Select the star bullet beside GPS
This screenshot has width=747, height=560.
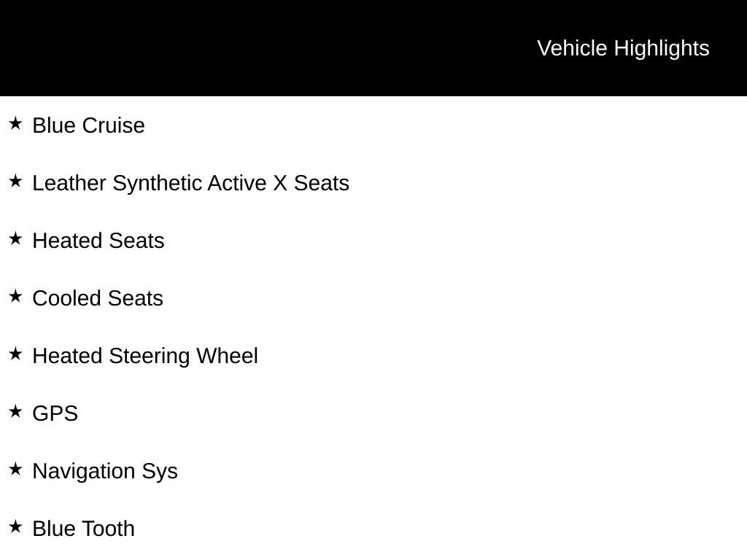coord(15,411)
